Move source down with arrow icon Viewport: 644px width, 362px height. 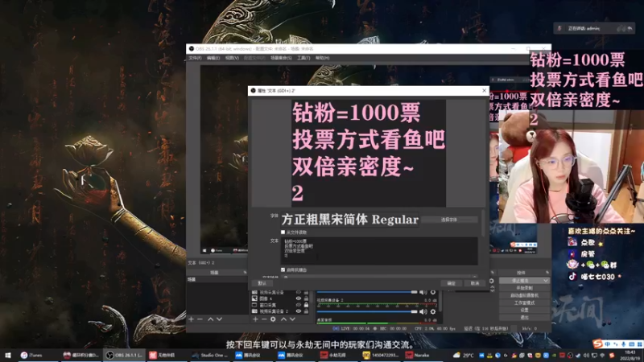(292, 319)
